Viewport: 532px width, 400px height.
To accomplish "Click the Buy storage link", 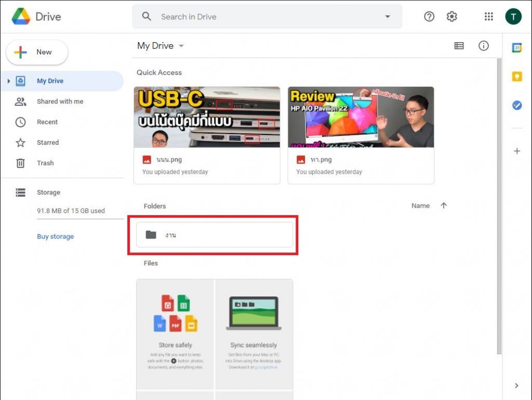I will coord(55,236).
